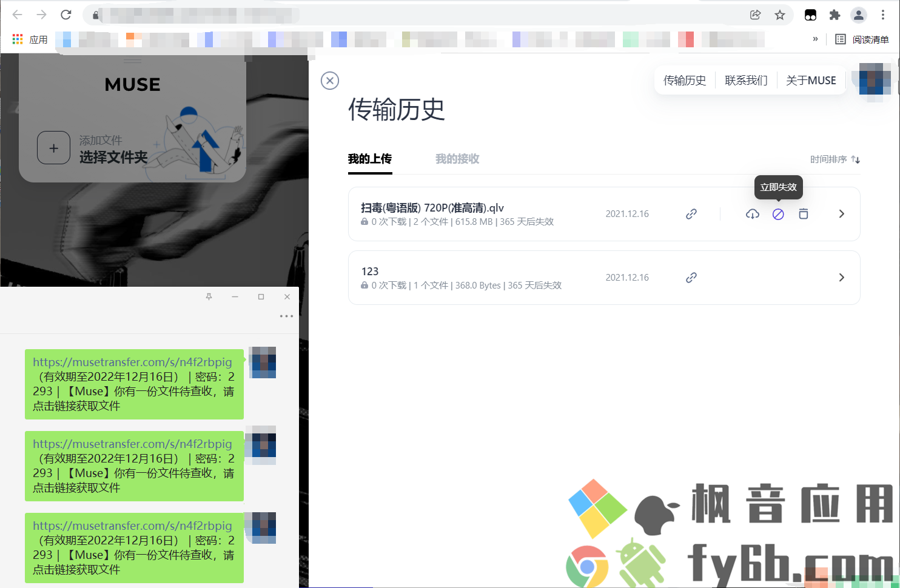Click the 2021.12.16 date of 扫毒 transfer
This screenshot has width=900, height=588.
627,214
